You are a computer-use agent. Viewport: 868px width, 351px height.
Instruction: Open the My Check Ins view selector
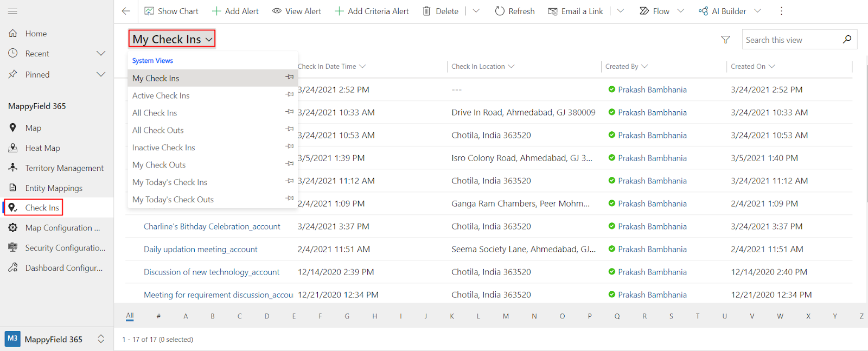pos(172,39)
